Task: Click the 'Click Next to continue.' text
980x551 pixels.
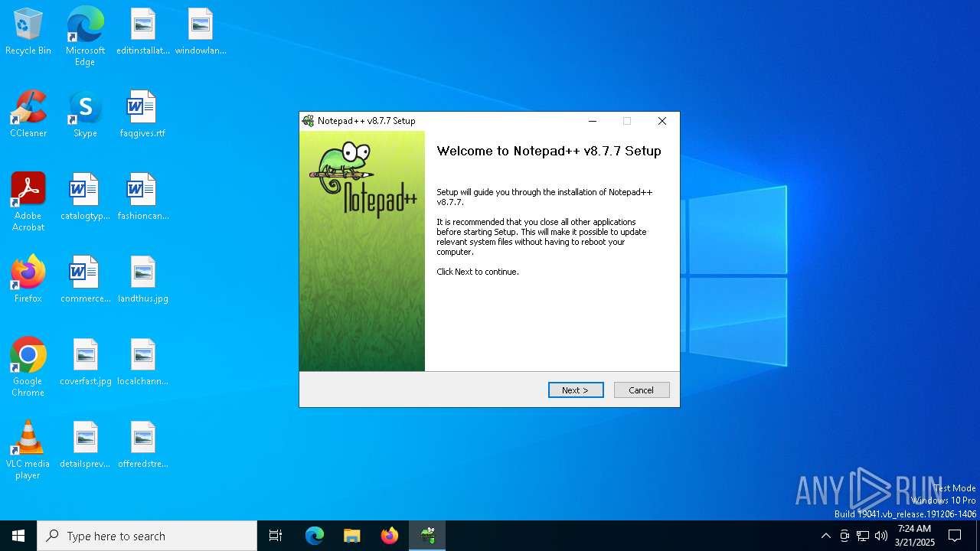Action: (x=478, y=272)
